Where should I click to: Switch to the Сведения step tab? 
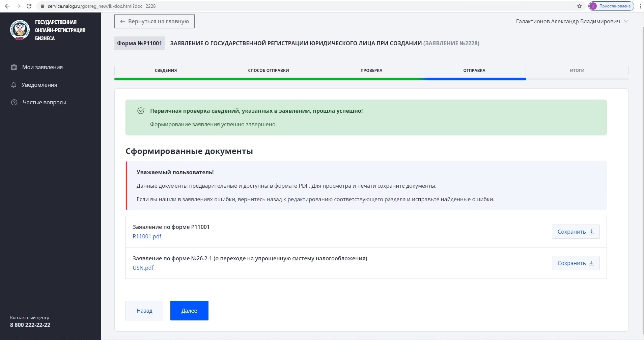tap(166, 70)
